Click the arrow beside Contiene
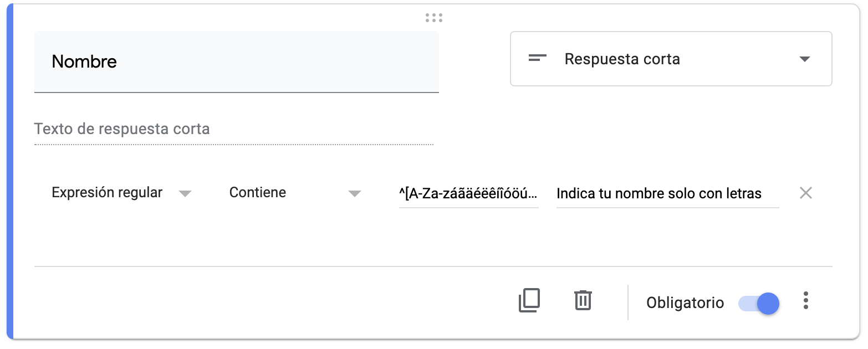 click(354, 194)
